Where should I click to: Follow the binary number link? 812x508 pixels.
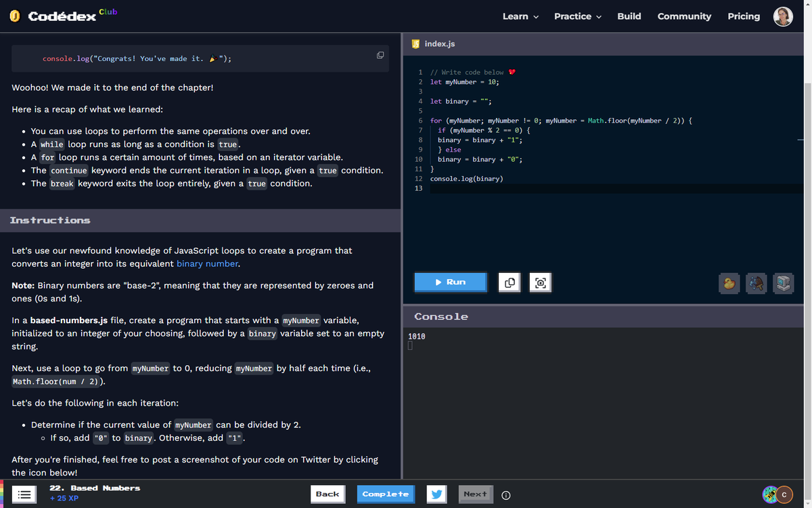207,263
